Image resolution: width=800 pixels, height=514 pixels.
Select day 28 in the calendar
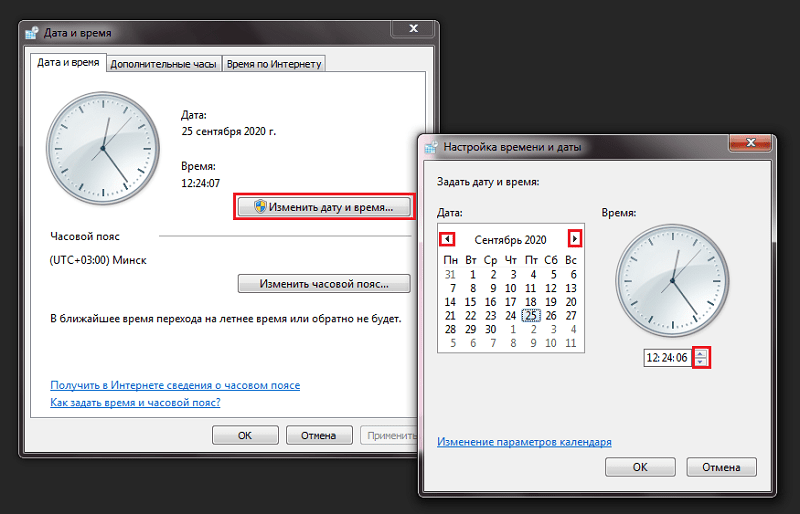click(x=450, y=329)
